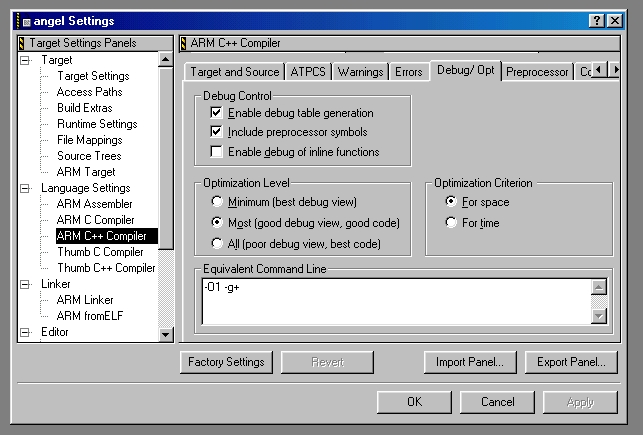
Task: Select ARM Assembler panel
Action: click(x=94, y=204)
